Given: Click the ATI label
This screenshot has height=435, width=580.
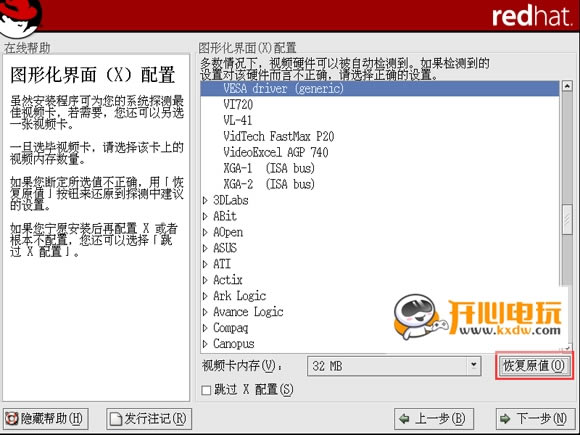Looking at the screenshot, I should click(x=222, y=264).
